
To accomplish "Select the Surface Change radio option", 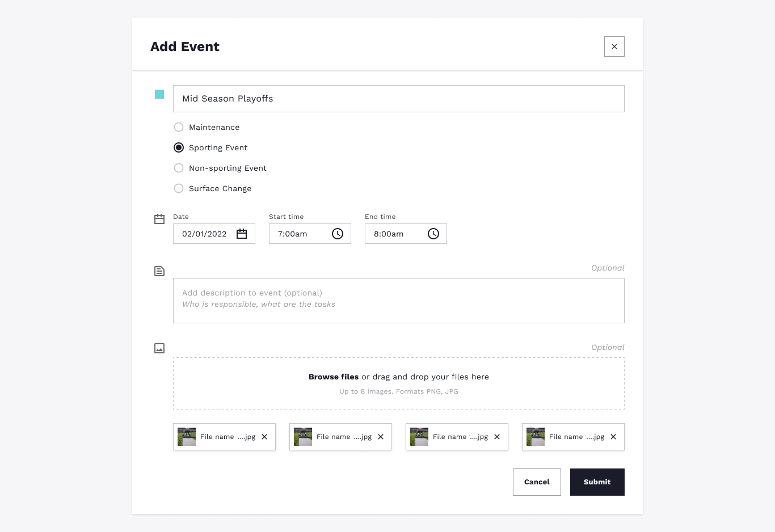I will pyautogui.click(x=179, y=188).
